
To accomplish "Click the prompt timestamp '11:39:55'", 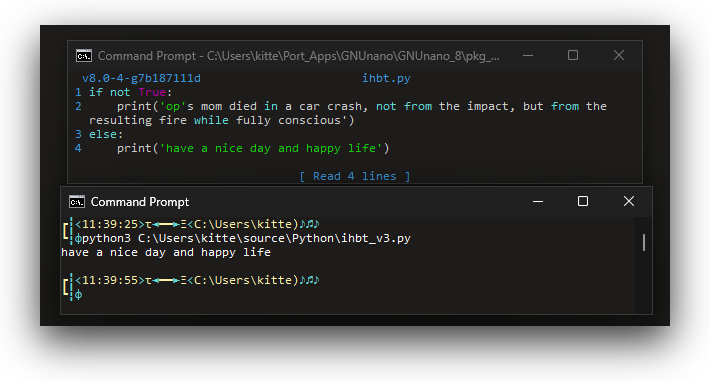I will [110, 280].
